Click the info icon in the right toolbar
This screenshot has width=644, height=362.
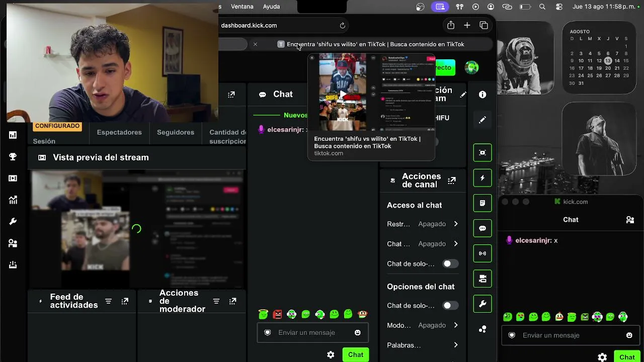[x=482, y=95]
